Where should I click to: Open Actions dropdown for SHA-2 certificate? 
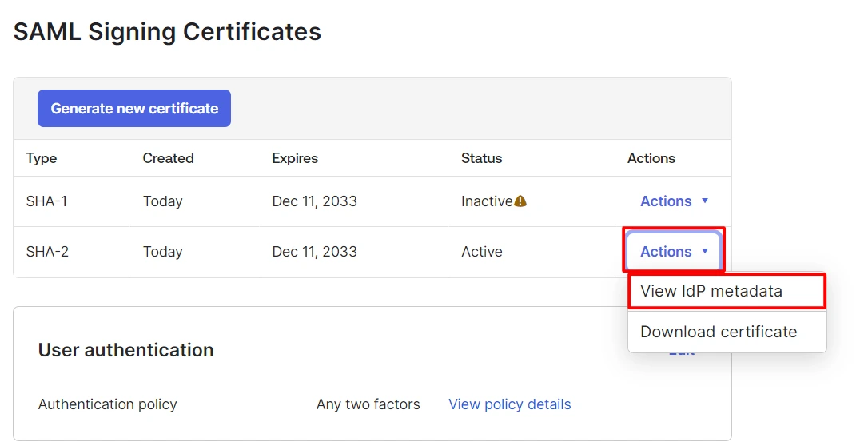674,252
